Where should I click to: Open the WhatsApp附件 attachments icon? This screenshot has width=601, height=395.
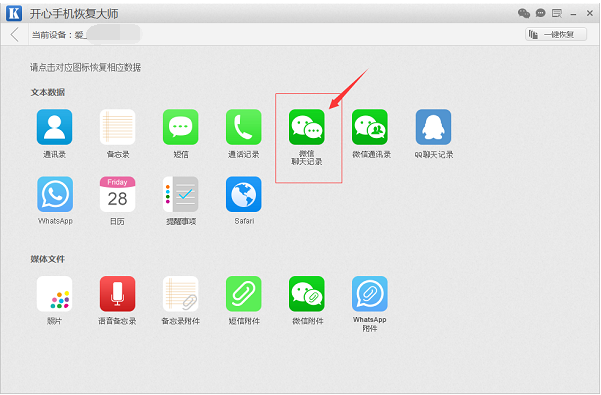coord(370,294)
